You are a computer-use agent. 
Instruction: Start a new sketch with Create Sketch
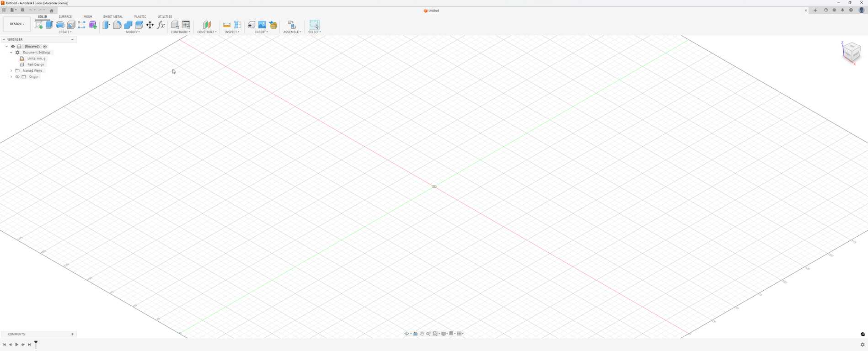38,25
